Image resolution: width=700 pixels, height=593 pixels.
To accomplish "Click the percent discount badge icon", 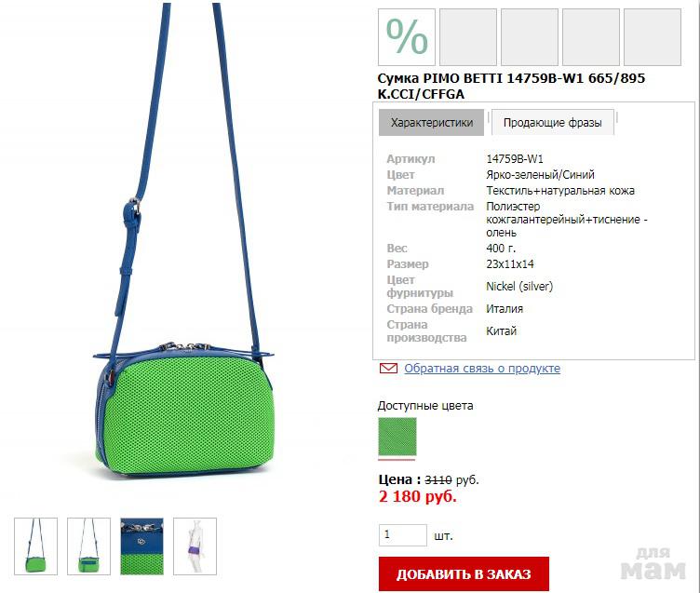I will pos(407,37).
